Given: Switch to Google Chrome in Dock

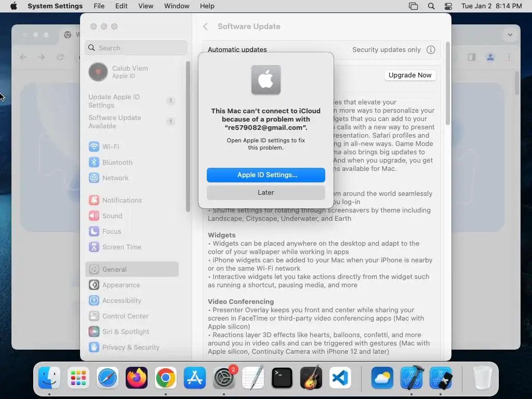Looking at the screenshot, I should 166,378.
